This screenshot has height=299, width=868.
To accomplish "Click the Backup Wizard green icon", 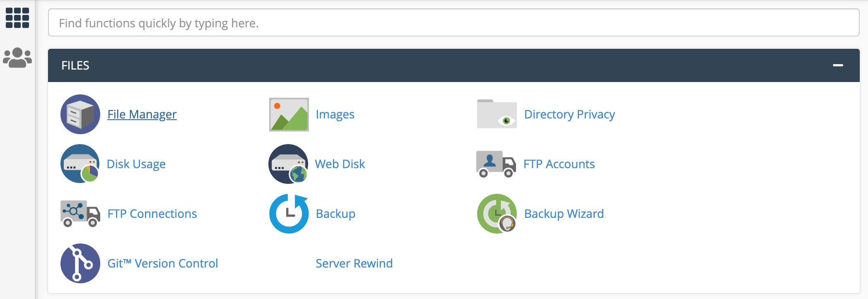I will [497, 214].
